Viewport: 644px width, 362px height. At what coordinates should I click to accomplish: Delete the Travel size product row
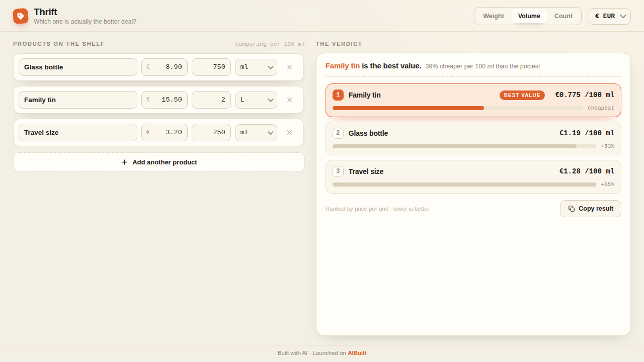pyautogui.click(x=289, y=132)
